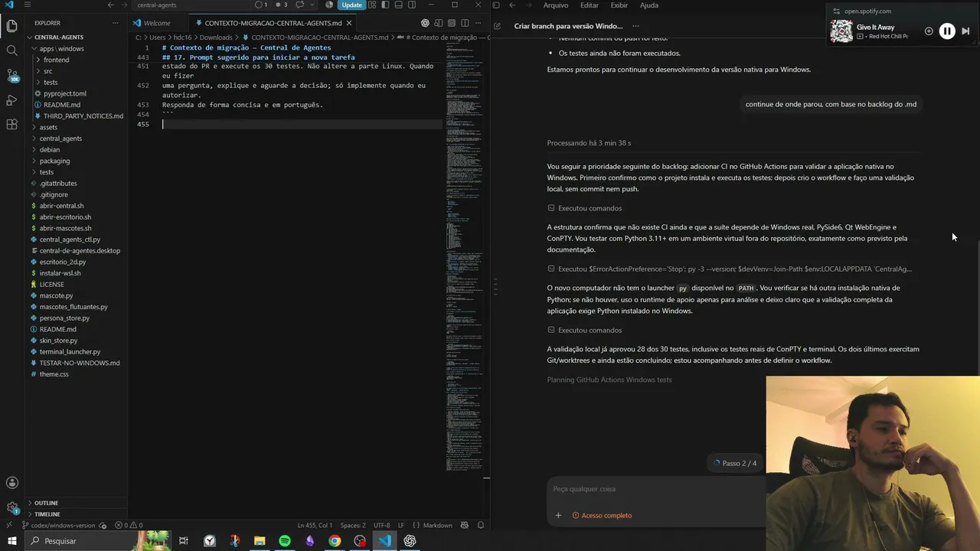This screenshot has height=551, width=980.
Task: Open the Editar menu
Action: coord(590,5)
